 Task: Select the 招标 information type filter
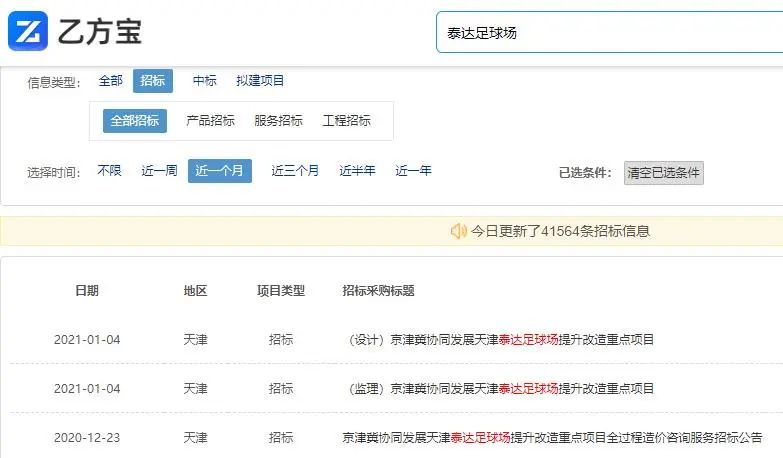153,81
